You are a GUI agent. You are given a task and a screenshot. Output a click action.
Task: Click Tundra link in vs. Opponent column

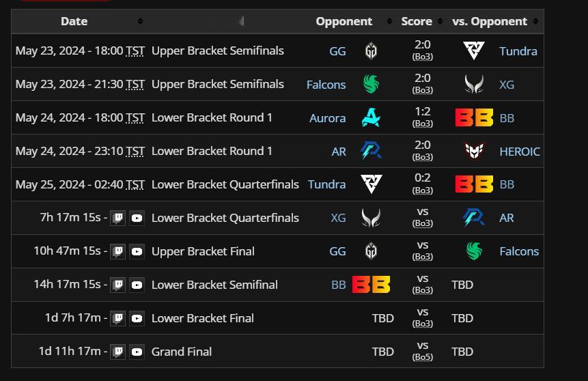tap(518, 51)
